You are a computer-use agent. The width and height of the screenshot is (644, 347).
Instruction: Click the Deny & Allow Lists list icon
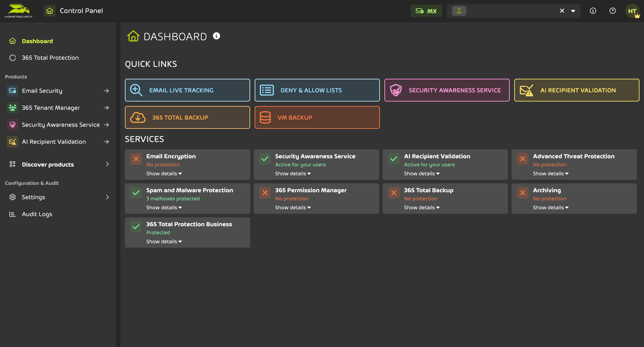click(267, 90)
